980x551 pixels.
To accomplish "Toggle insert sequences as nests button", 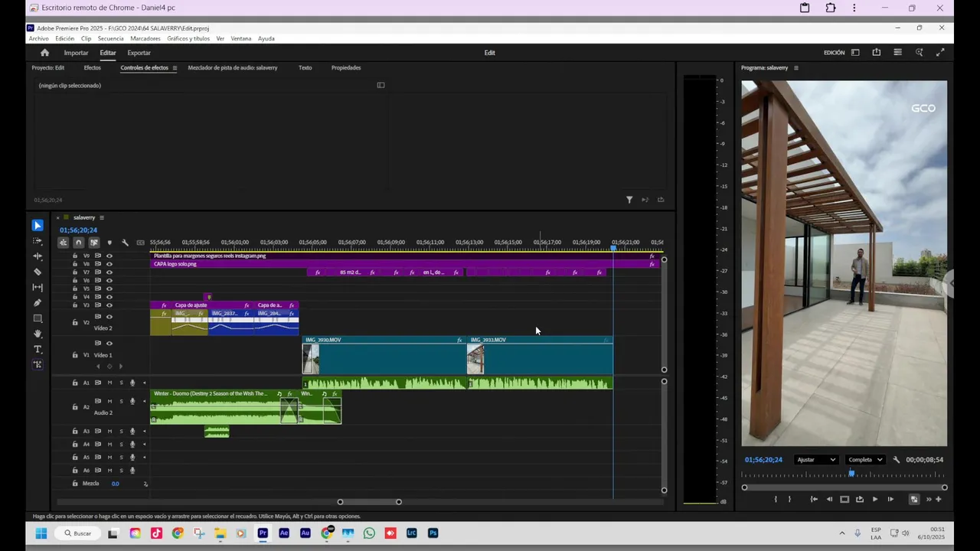I will coord(63,243).
